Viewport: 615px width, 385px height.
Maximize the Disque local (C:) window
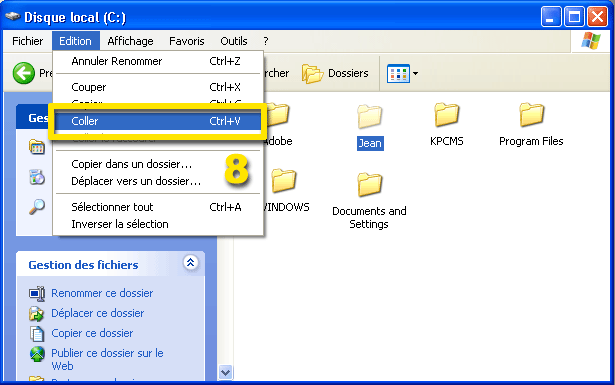[574, 17]
